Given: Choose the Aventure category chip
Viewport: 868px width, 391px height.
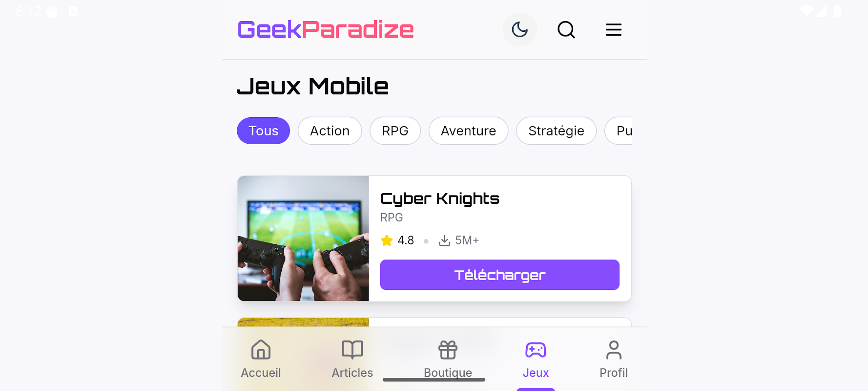Looking at the screenshot, I should 468,130.
